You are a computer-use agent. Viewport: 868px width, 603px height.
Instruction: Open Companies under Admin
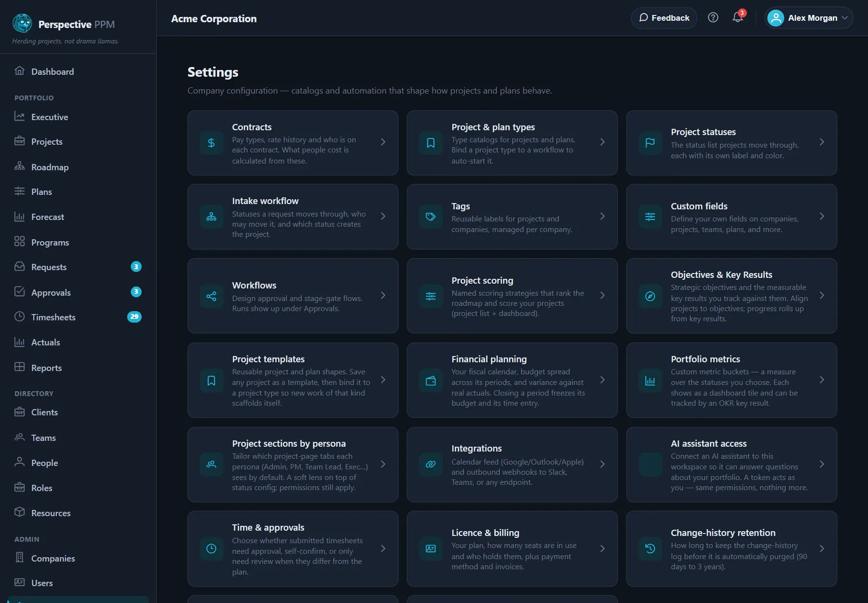(78, 558)
